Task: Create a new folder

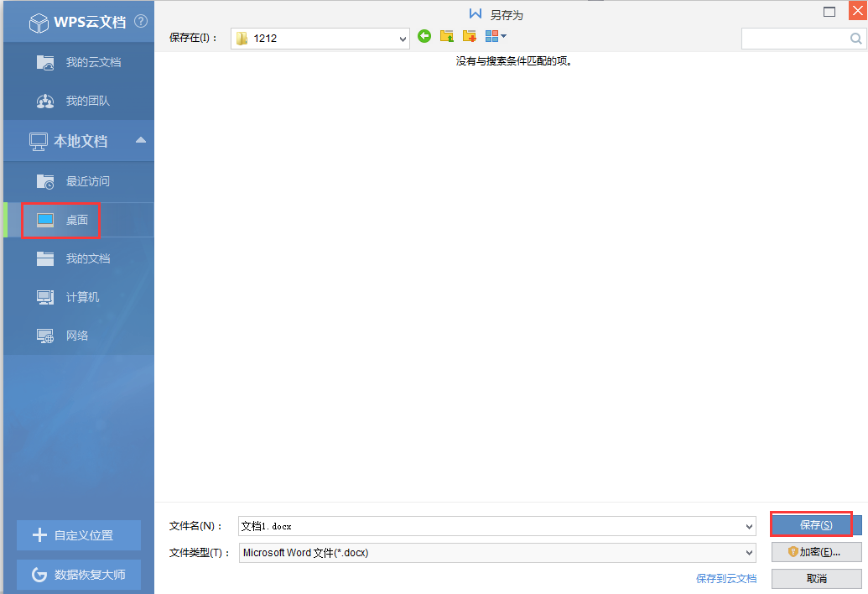Action: pyautogui.click(x=470, y=36)
